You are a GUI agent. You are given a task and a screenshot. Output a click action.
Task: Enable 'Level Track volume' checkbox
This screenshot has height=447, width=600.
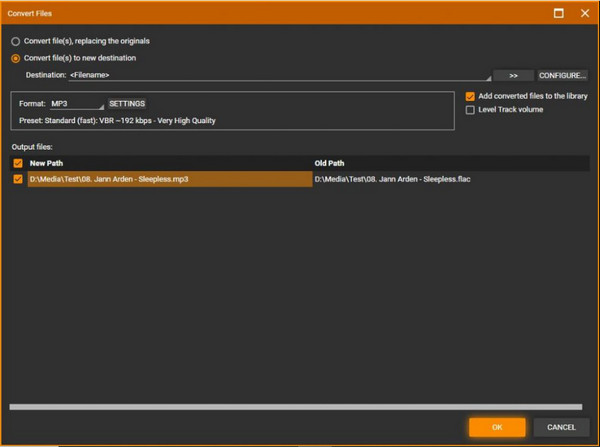point(471,110)
